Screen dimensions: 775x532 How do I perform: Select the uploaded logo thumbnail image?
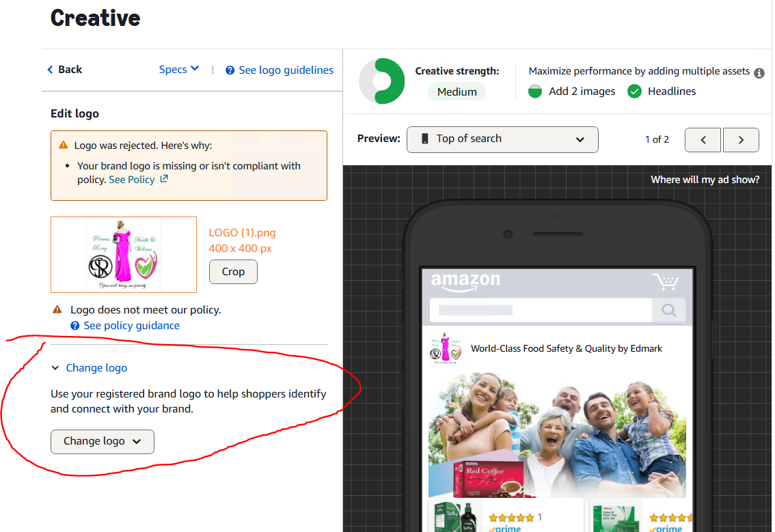coord(124,255)
